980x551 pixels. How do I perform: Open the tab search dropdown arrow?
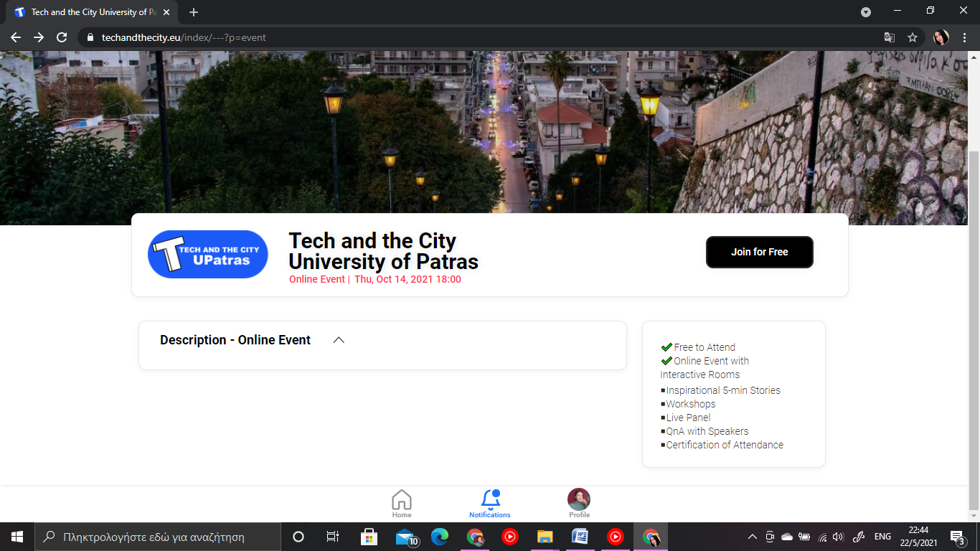point(866,12)
